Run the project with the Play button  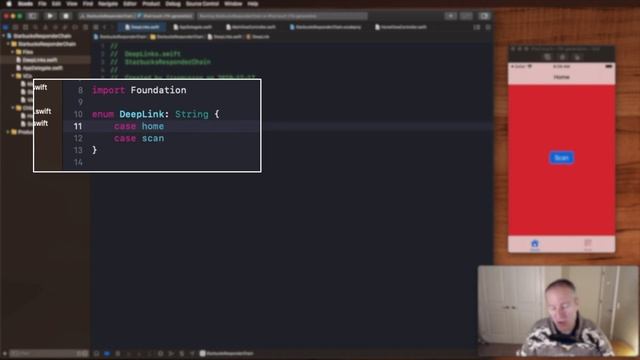(x=50, y=16)
